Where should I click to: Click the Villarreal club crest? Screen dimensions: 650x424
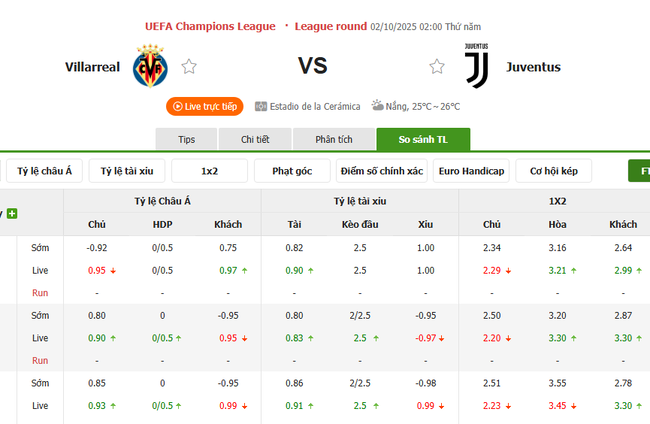point(150,67)
